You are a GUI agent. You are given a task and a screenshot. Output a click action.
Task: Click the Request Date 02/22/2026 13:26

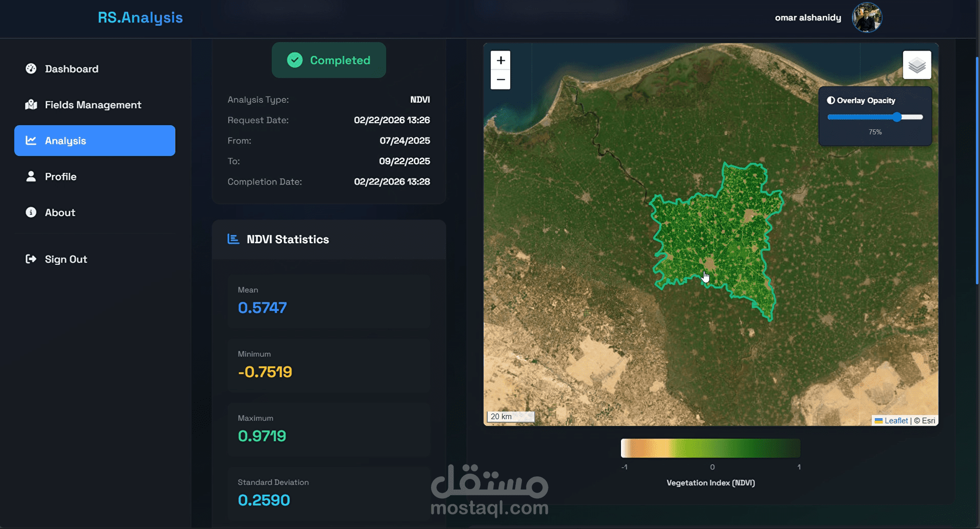tap(392, 120)
